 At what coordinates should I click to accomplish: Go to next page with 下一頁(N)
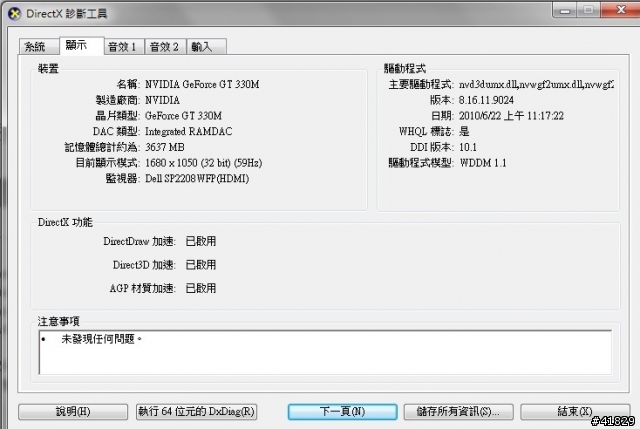coord(342,411)
